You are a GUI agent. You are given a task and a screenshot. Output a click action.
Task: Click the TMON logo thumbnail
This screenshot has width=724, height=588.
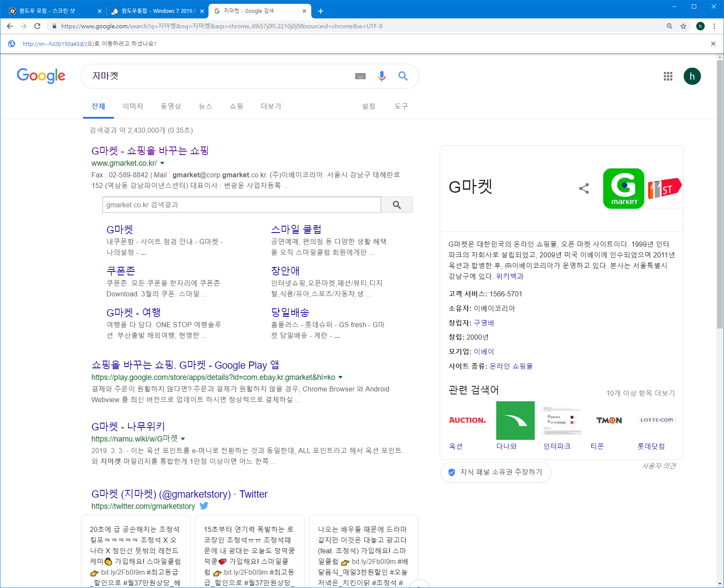point(609,421)
